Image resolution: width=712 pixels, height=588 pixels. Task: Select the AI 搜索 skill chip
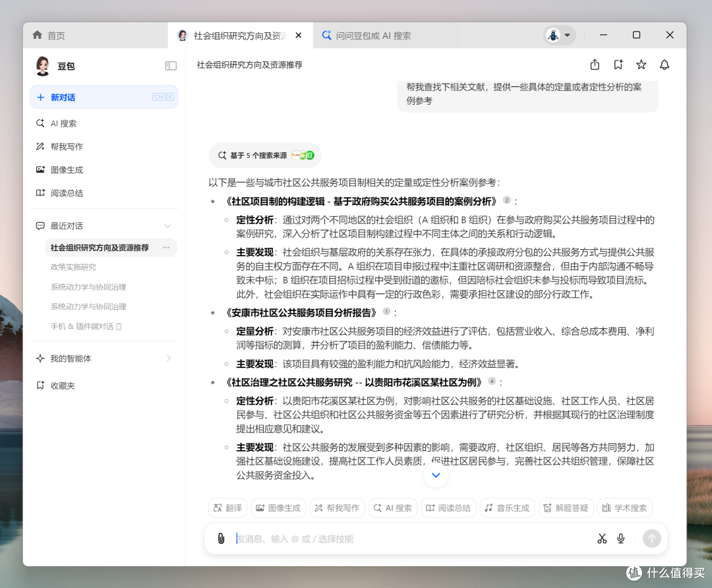point(393,508)
